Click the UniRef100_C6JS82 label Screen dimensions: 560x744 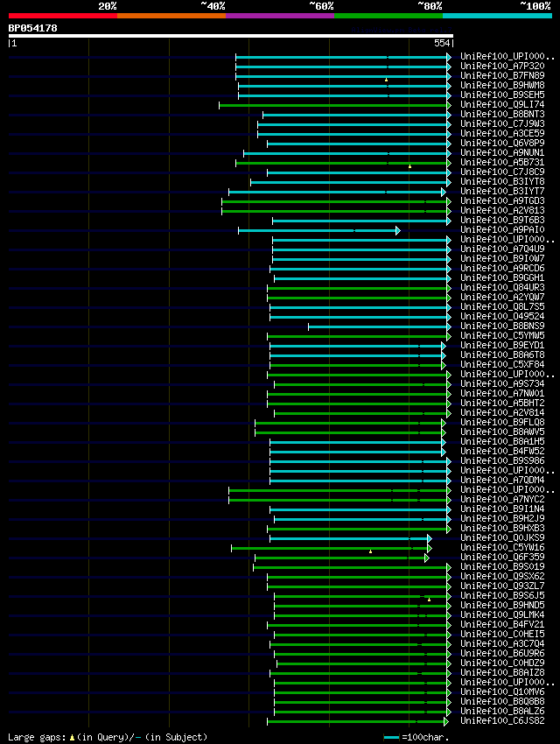coord(502,720)
